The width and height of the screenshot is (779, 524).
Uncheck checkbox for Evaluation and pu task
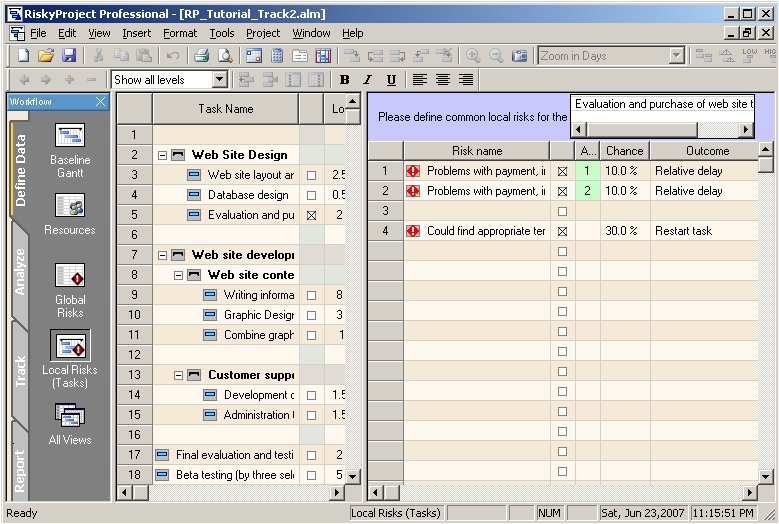coord(312,216)
